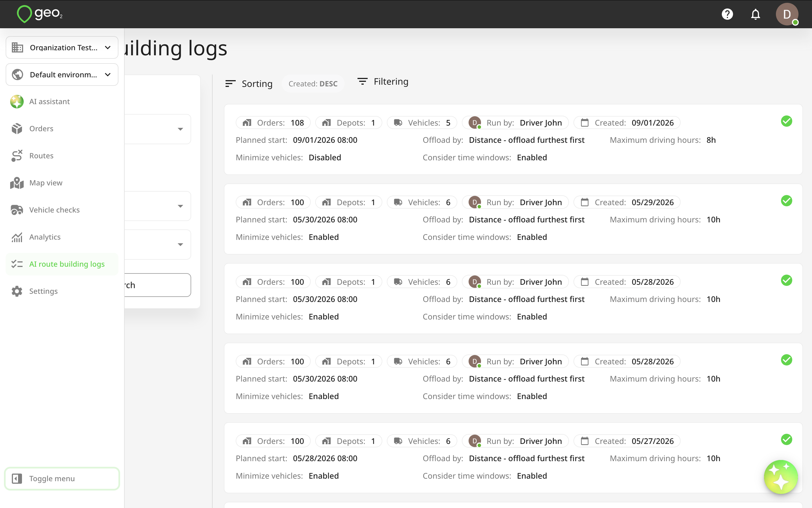Open the third filter panel dropdown arrow
812x508 pixels.
pyautogui.click(x=180, y=245)
